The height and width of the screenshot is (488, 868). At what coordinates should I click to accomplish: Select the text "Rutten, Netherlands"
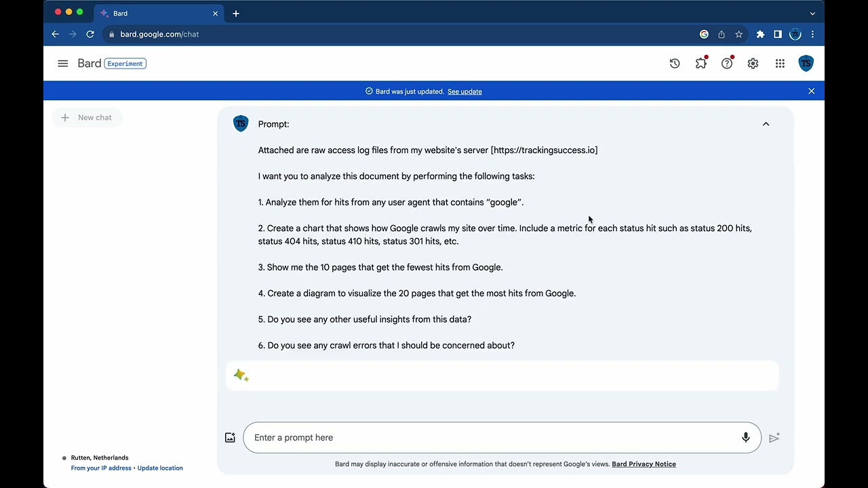[100, 458]
